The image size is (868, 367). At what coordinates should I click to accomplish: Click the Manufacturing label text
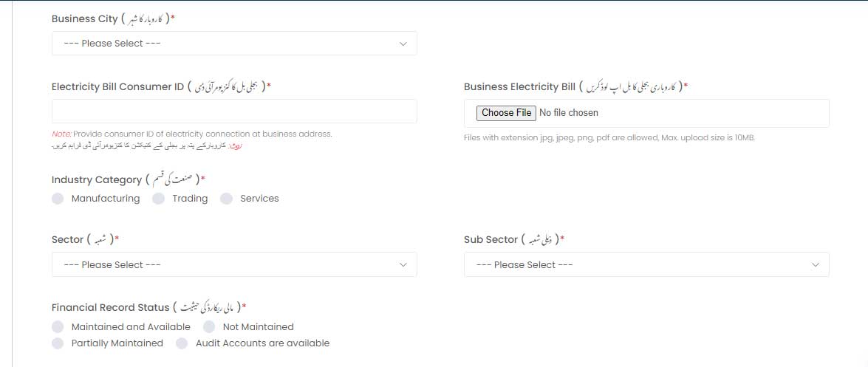tap(106, 199)
